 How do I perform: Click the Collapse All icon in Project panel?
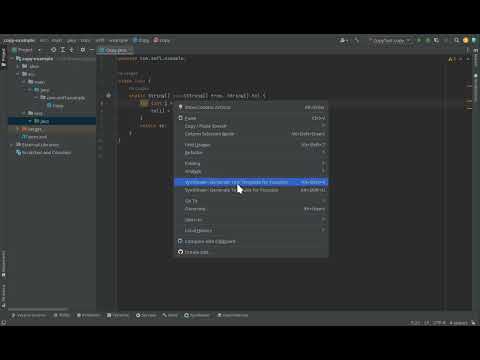[x=71, y=50]
